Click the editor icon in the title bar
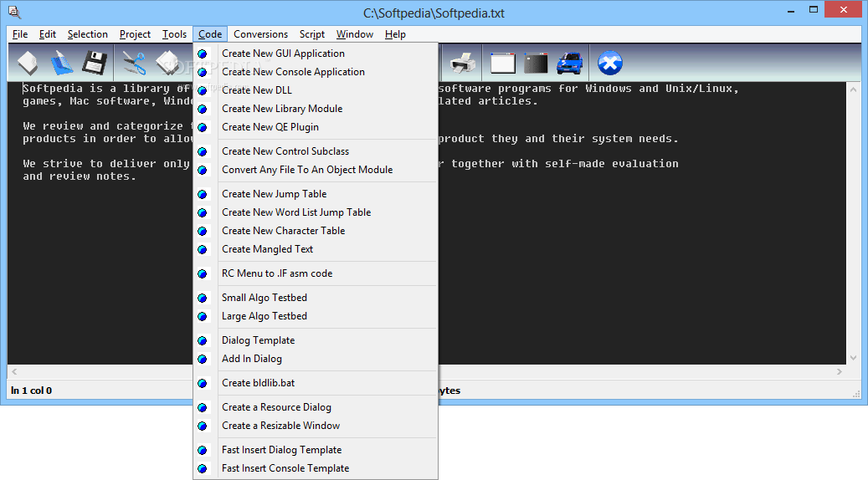This screenshot has width=868, height=480. tap(14, 13)
